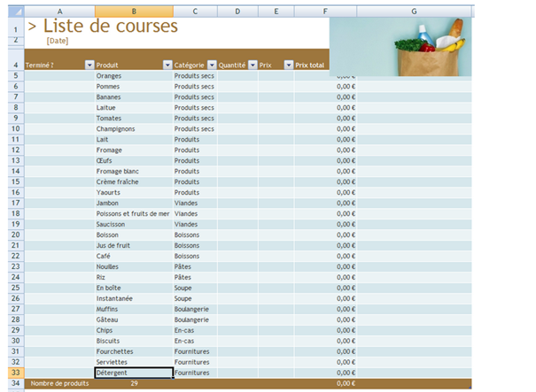Image resolution: width=536 pixels, height=392 pixels.
Task: Select 0,00 € price total in row 12
Action: click(325, 150)
